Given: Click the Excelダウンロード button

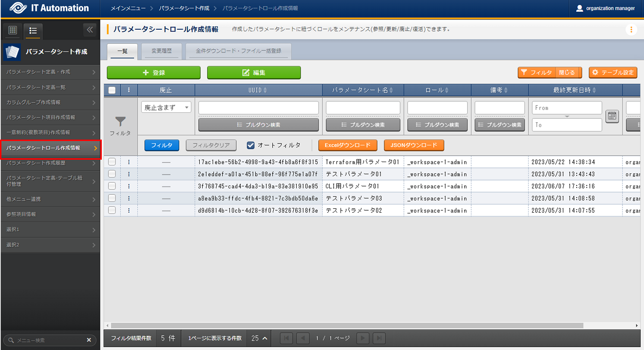Looking at the screenshot, I should click(348, 145).
